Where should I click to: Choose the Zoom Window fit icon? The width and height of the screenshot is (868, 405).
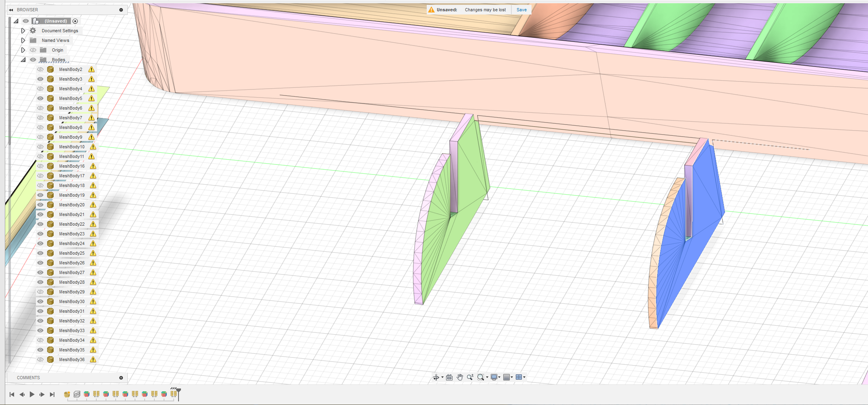click(480, 378)
